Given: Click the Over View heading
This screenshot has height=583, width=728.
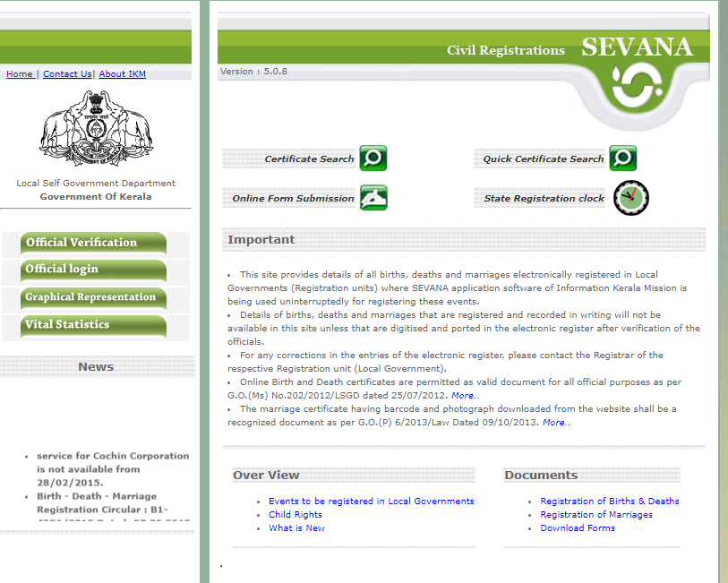Looking at the screenshot, I should click(266, 476).
